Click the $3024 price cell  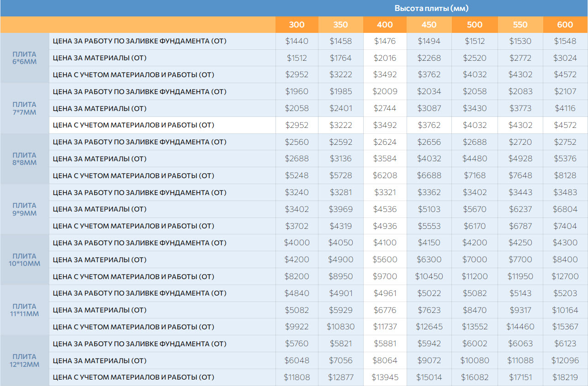point(565,58)
